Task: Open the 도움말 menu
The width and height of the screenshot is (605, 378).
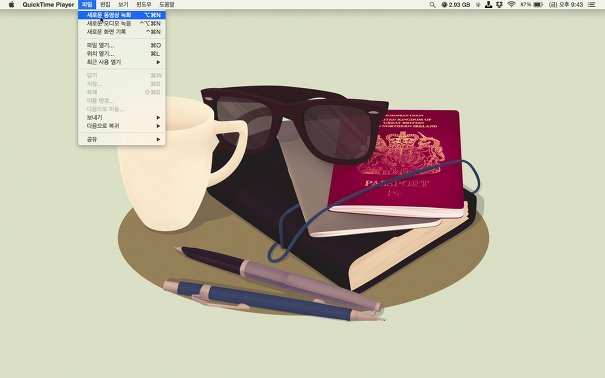Action: (167, 5)
